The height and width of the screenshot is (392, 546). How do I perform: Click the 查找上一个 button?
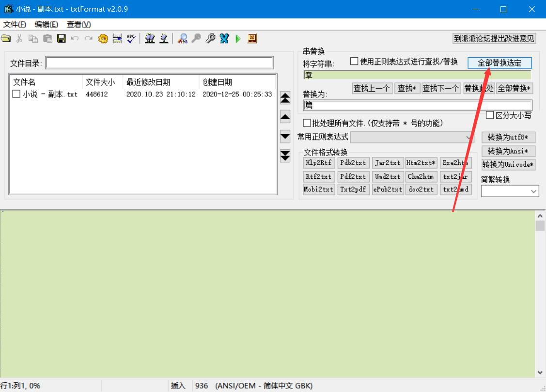372,88
